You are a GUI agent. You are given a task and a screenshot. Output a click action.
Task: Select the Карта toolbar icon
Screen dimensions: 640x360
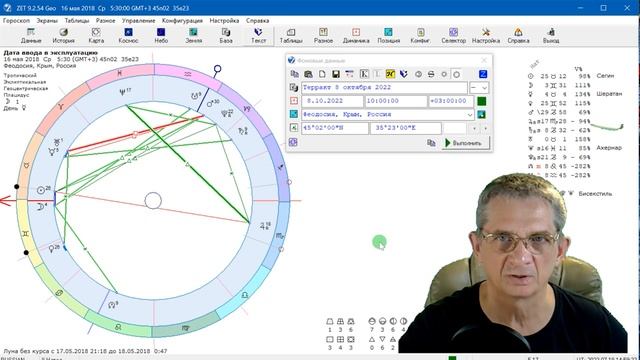point(96,36)
